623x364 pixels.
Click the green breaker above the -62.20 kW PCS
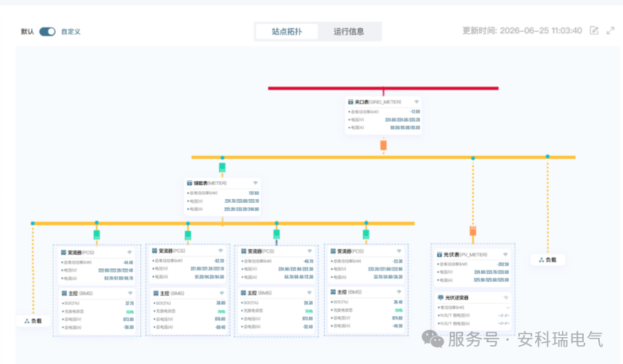tap(188, 235)
